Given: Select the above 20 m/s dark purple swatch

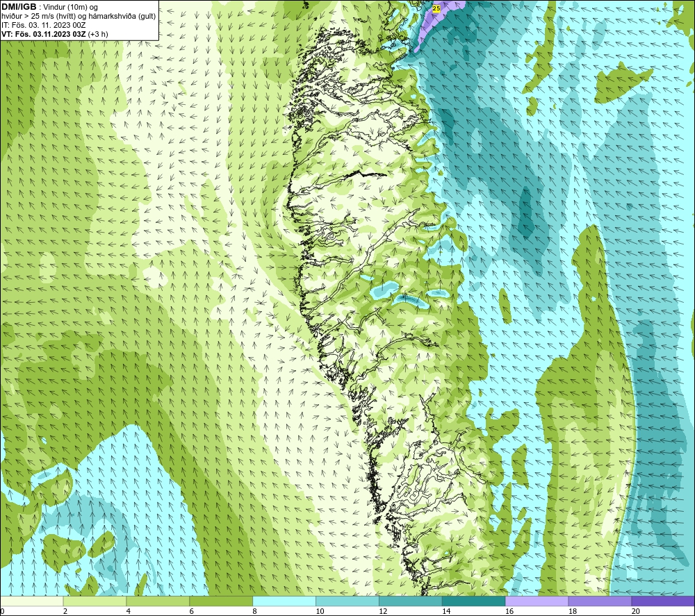Looking at the screenshot, I should [663, 601].
